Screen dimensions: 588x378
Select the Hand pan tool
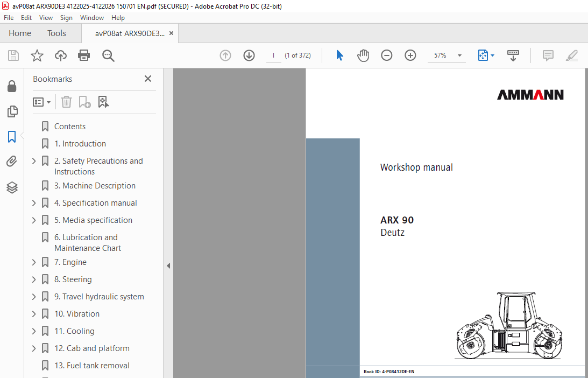tap(363, 55)
